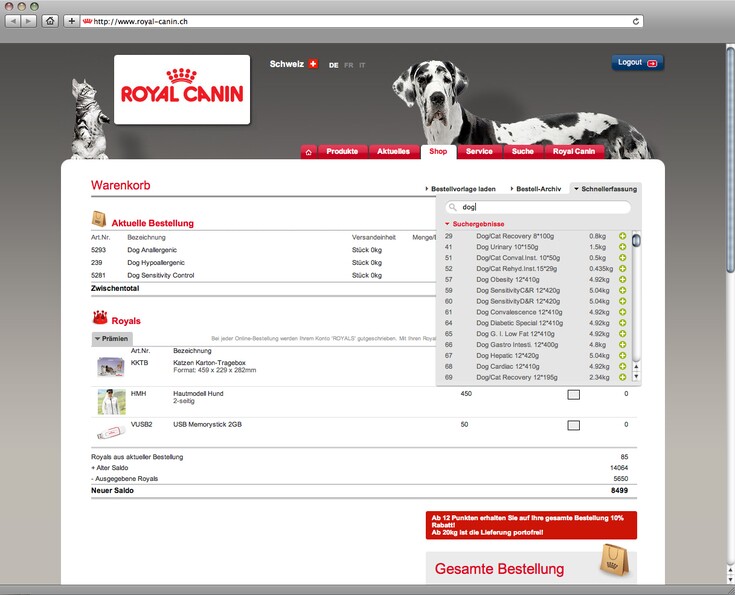This screenshot has height=595, width=735.
Task: Switch to the Service tab
Action: click(x=479, y=152)
